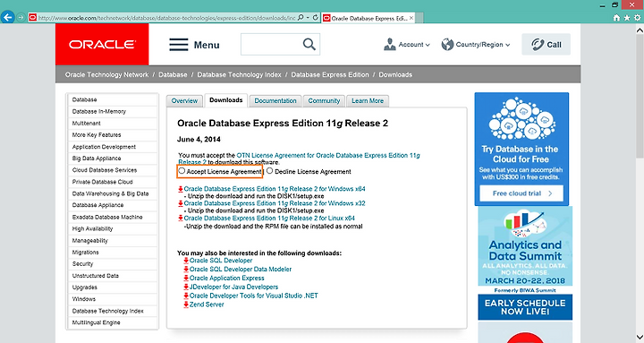Open Analytics and Data Summit banner
The height and width of the screenshot is (343, 644).
click(525, 263)
